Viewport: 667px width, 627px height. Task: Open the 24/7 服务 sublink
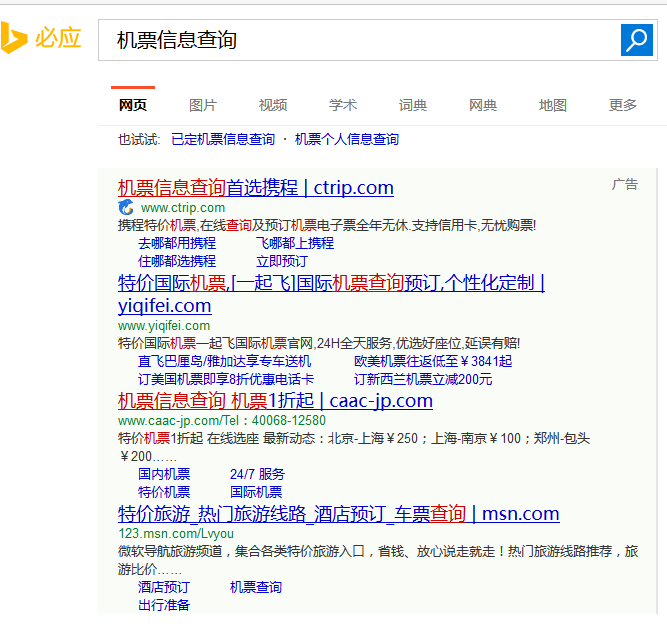point(257,474)
